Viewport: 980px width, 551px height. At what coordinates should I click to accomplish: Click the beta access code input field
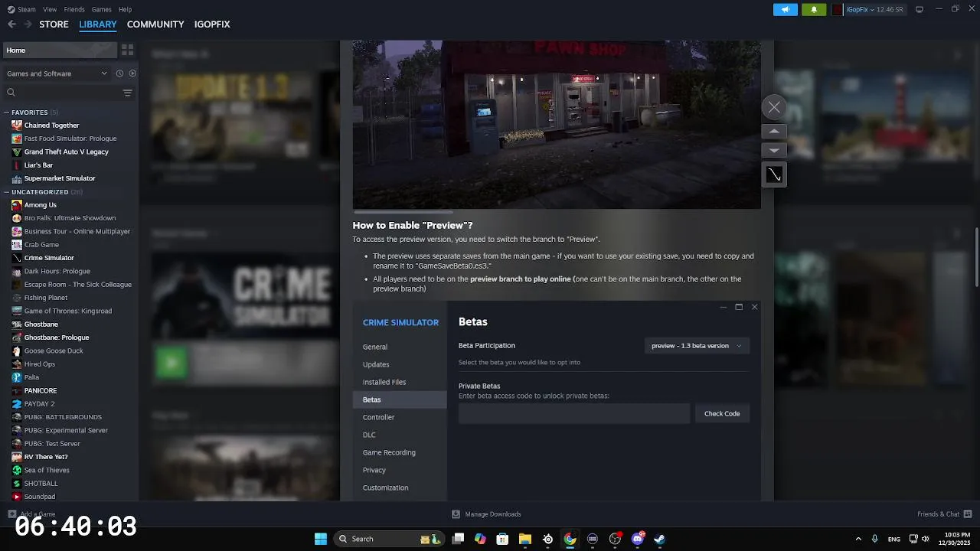(x=574, y=413)
